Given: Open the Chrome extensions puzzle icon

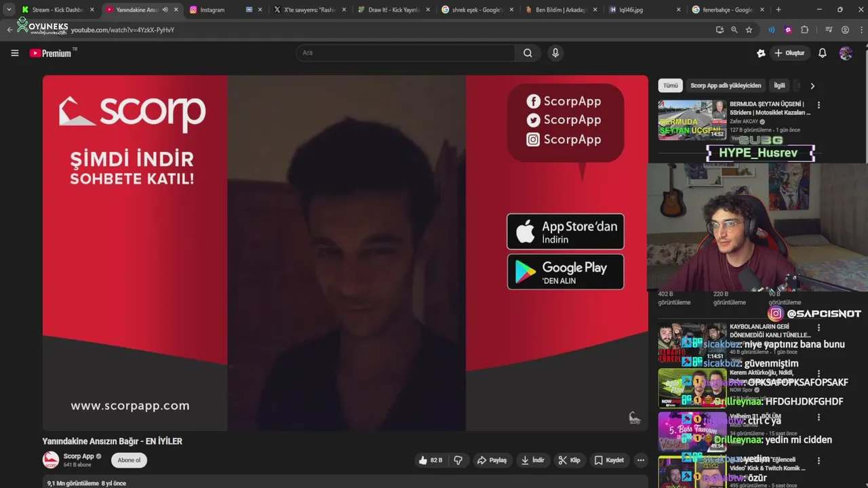Looking at the screenshot, I should coord(805,30).
